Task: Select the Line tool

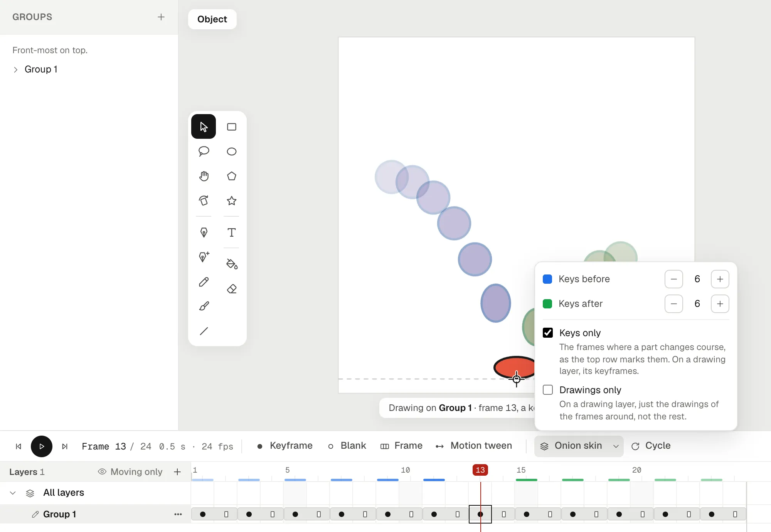Action: tap(204, 331)
